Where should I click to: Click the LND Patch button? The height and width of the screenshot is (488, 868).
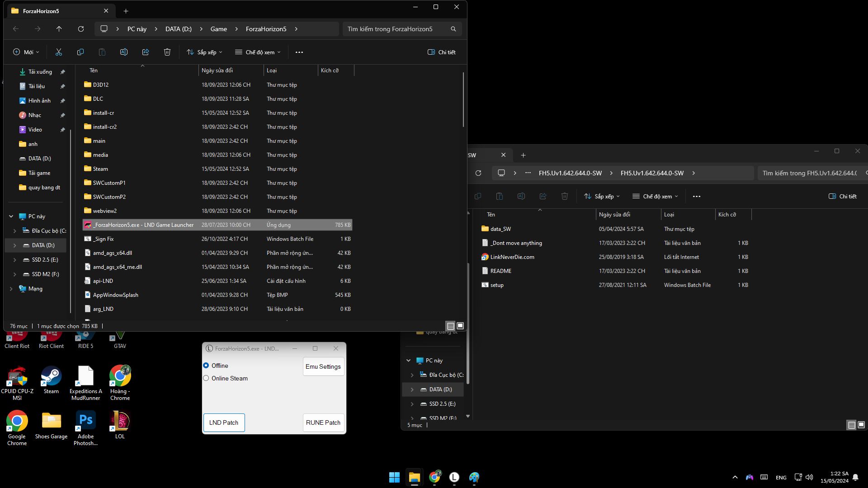224,422
